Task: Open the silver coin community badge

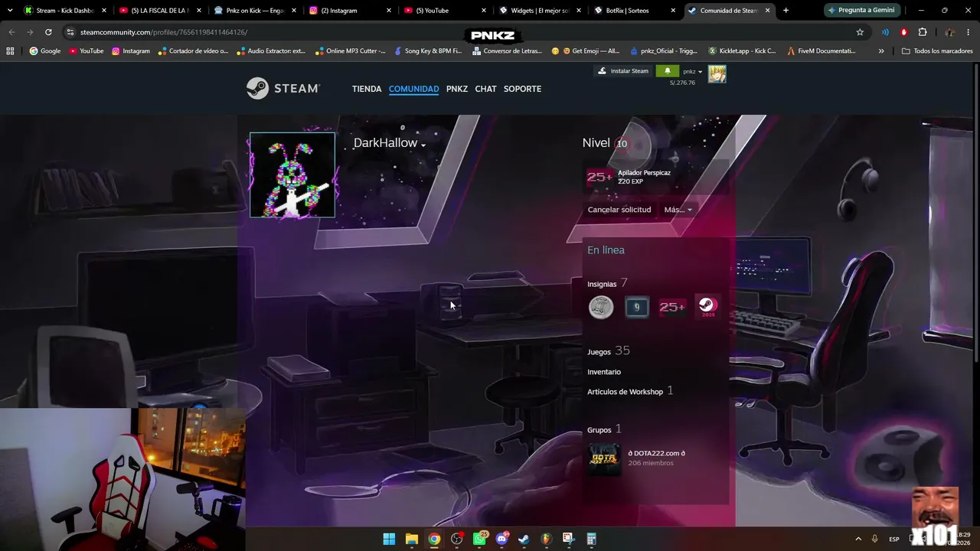Action: pyautogui.click(x=601, y=307)
